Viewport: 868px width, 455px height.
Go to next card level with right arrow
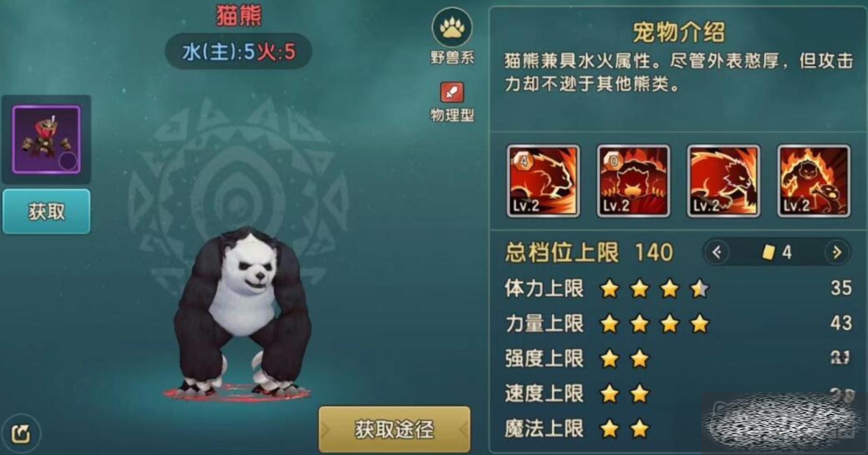pos(837,252)
